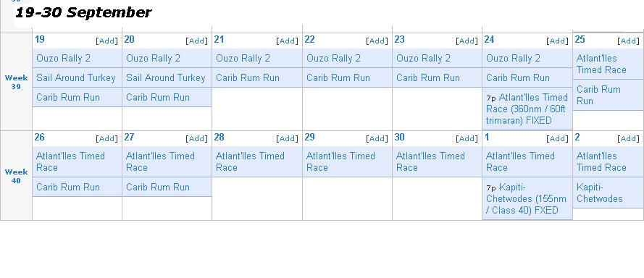The width and height of the screenshot is (644, 278).
Task: Open Carib Rum Run on day 23
Action: point(428,78)
